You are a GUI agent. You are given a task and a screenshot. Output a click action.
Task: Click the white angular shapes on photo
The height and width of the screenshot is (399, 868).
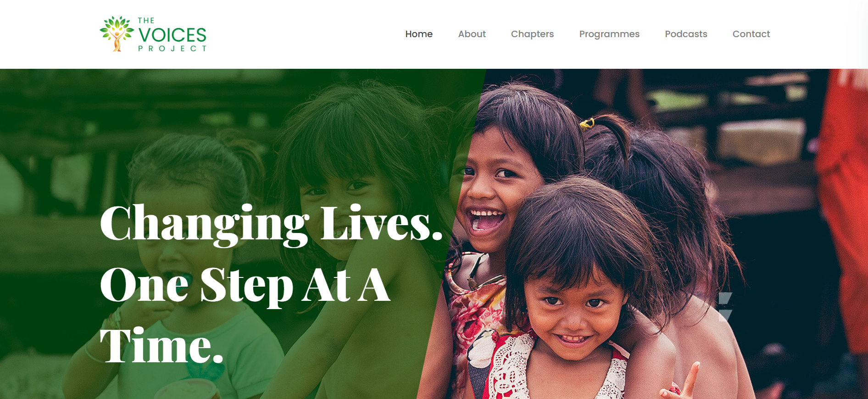(725, 306)
